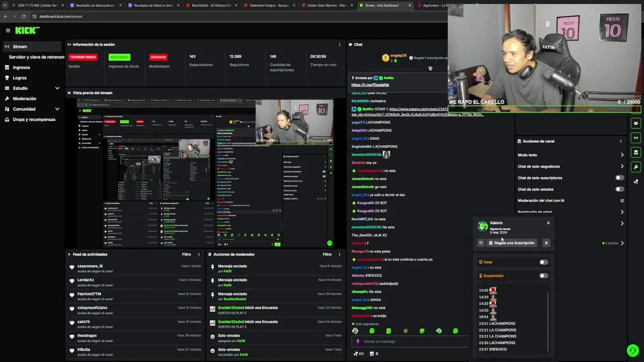Viewport: 644px width, 362px height.
Task: Click the chat filter arrow under angelp28
Action: (x=430, y=68)
